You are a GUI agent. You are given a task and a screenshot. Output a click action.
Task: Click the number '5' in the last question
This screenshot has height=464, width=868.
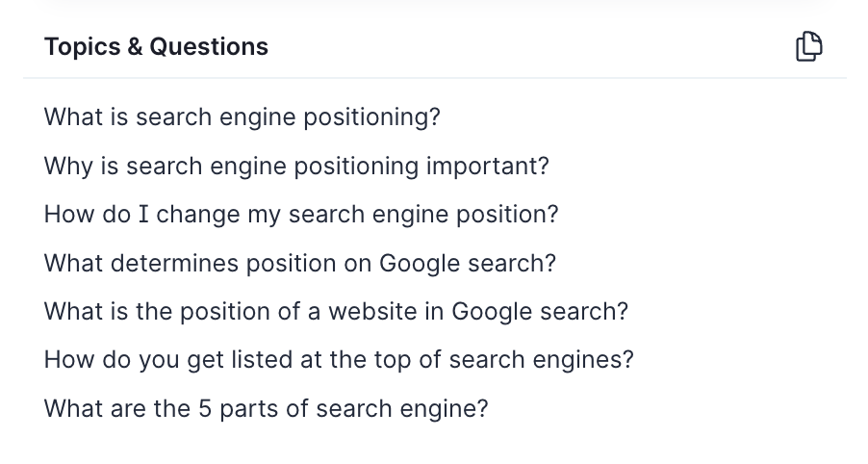point(204,408)
